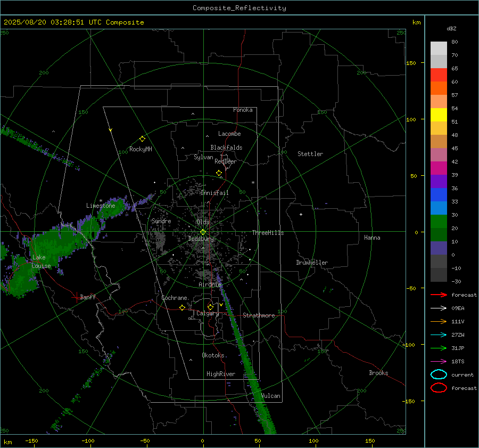This screenshot has height=448, width=479.
Task: Select the yellow diamond right of Cochrane
Action: tap(182, 307)
